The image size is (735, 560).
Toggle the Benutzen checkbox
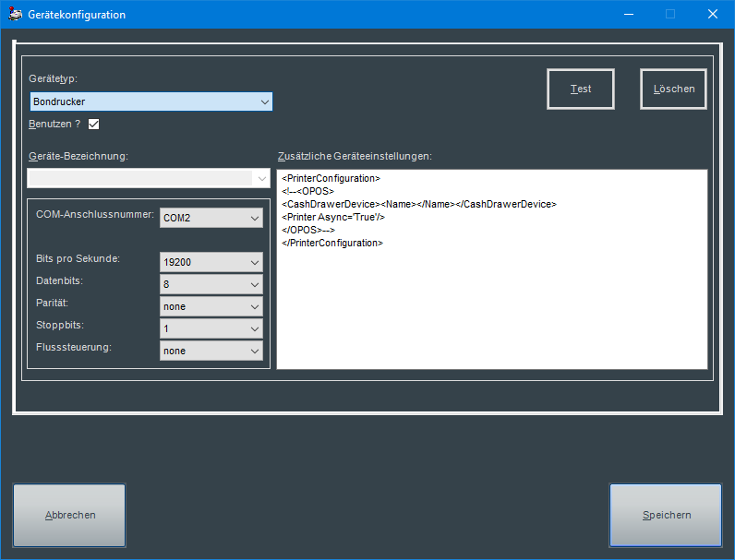point(93,124)
